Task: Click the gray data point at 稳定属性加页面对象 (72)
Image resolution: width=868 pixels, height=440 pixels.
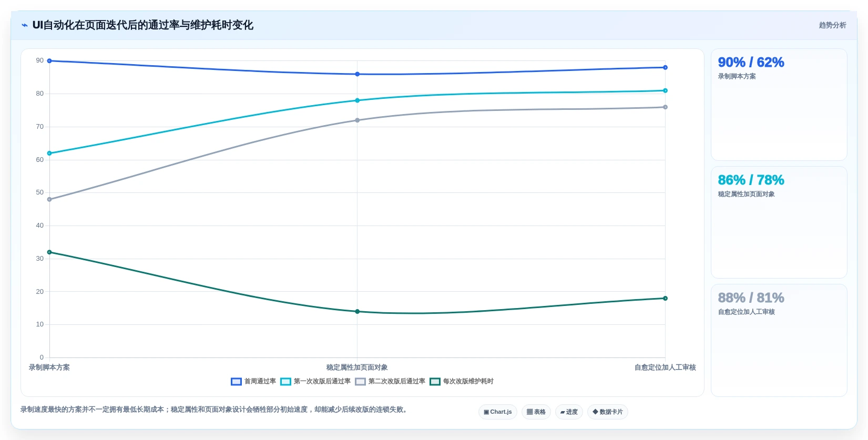Action: point(358,120)
